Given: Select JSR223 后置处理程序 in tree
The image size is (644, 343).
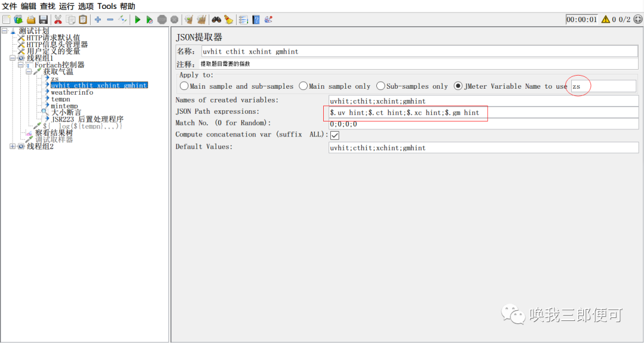Looking at the screenshot, I should (x=87, y=119).
